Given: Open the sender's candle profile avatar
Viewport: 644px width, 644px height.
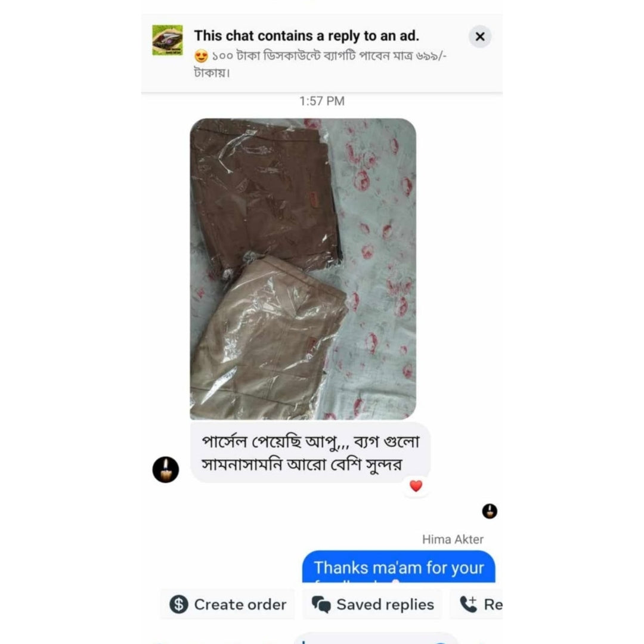Looking at the screenshot, I should pyautogui.click(x=166, y=469).
